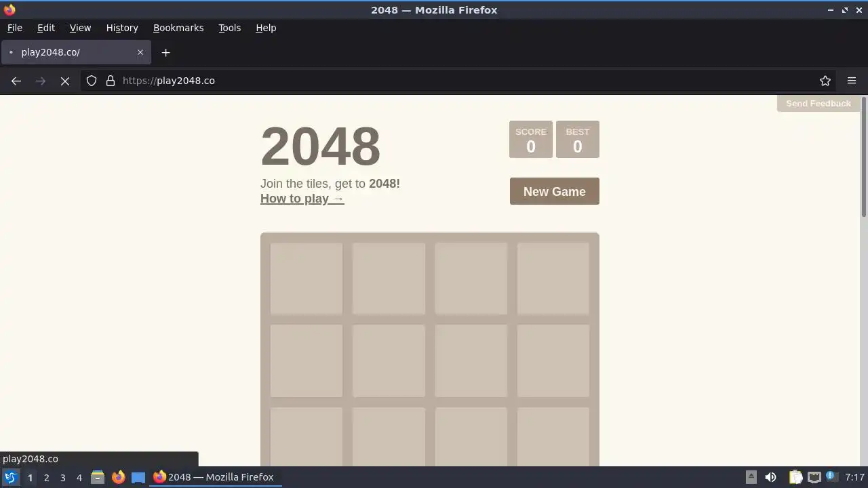Screen dimensions: 868x488
Task: Click the Join the tiles tagline text
Action: pos(330,184)
